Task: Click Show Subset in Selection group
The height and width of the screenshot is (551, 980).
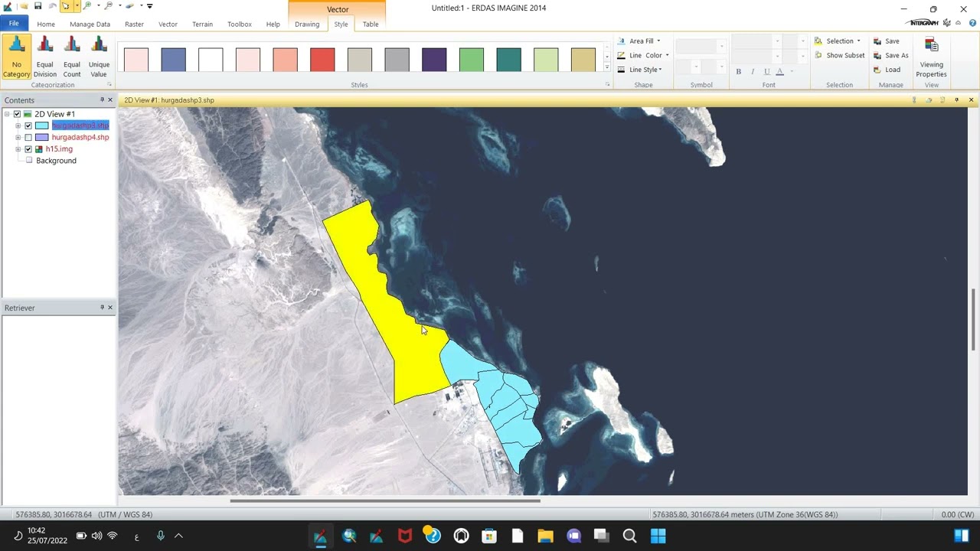Action: coord(839,55)
